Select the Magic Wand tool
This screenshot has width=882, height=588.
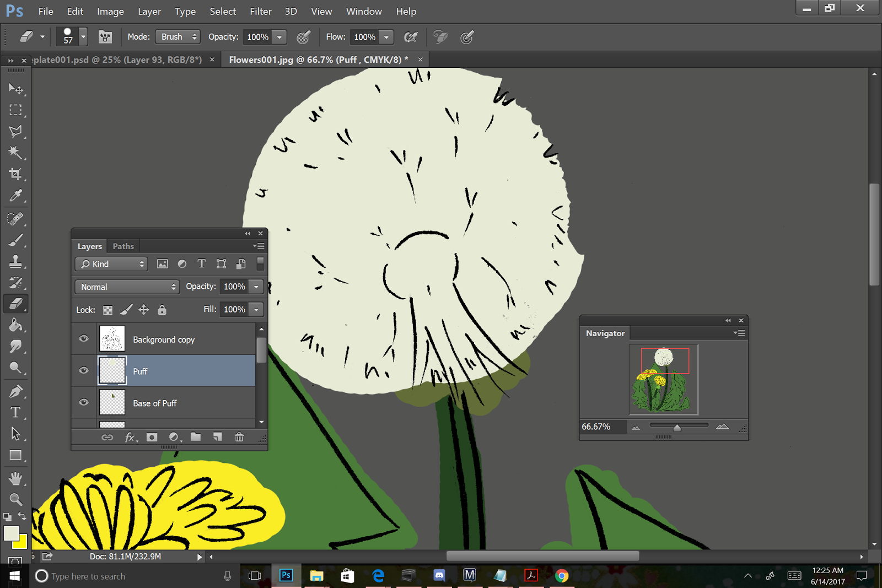tap(15, 153)
